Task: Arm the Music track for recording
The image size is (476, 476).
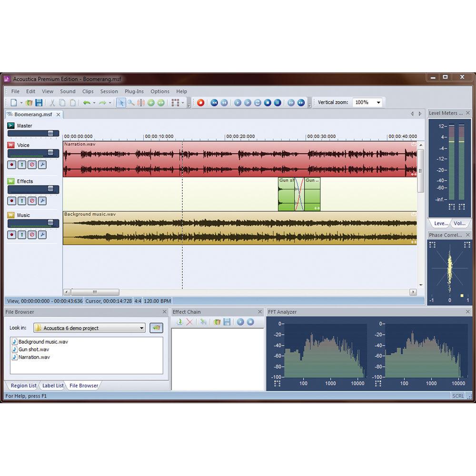Action: click(11, 234)
